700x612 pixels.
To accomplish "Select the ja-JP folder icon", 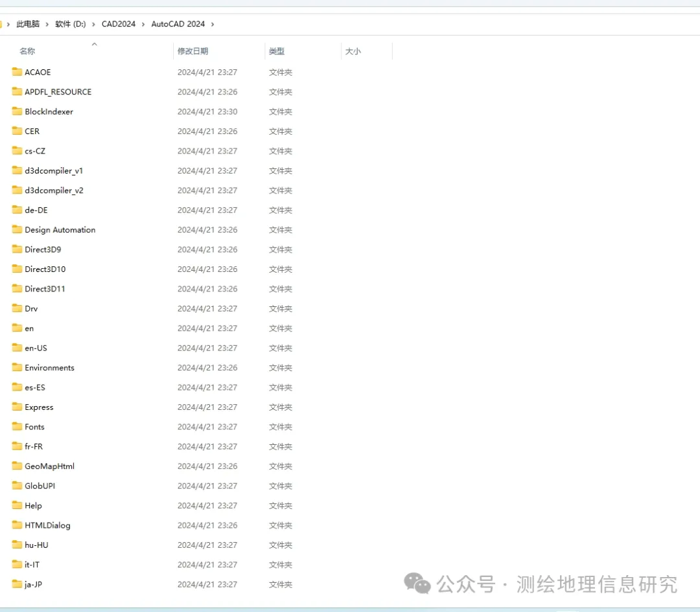I will click(17, 584).
